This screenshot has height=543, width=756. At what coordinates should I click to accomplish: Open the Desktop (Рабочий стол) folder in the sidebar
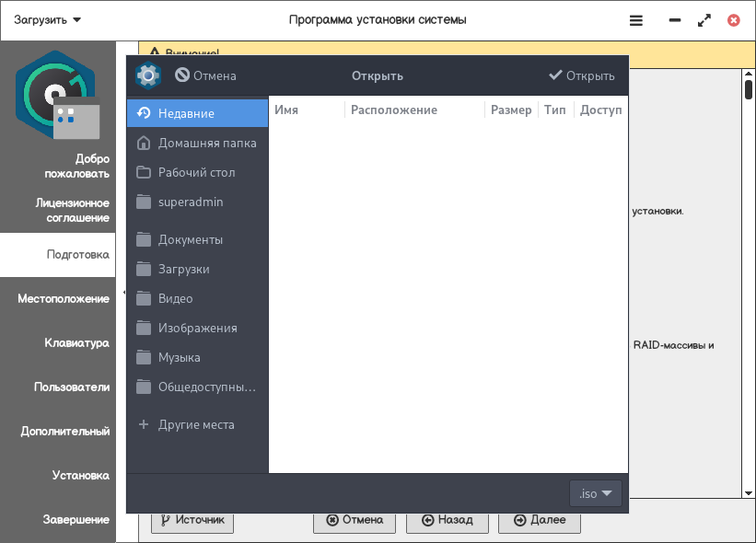(197, 172)
